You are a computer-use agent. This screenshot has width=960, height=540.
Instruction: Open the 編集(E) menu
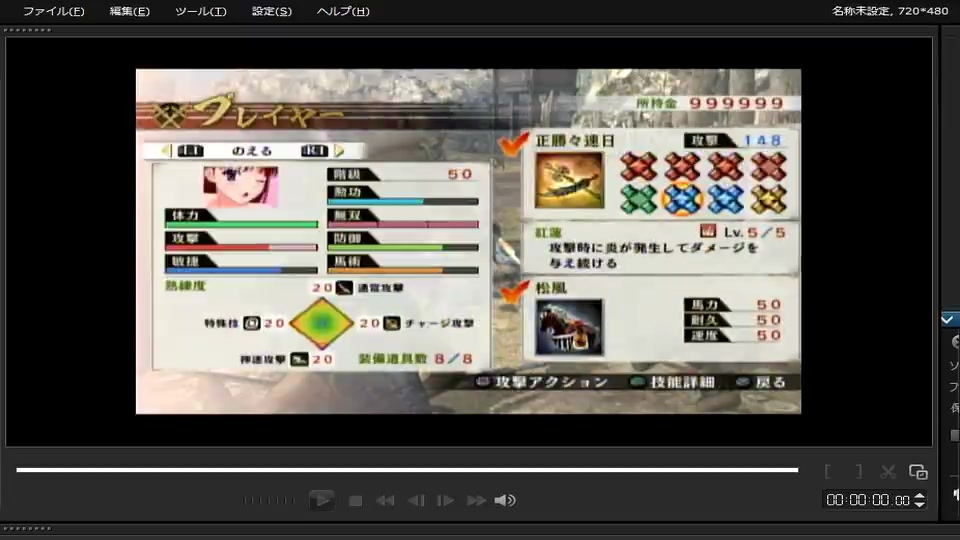129,11
